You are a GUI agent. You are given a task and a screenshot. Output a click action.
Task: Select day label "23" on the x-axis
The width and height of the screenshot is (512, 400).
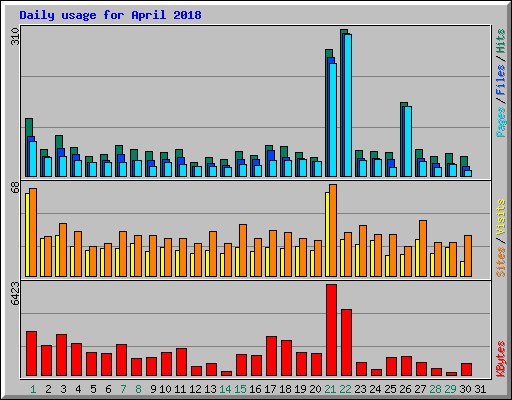tap(360, 389)
